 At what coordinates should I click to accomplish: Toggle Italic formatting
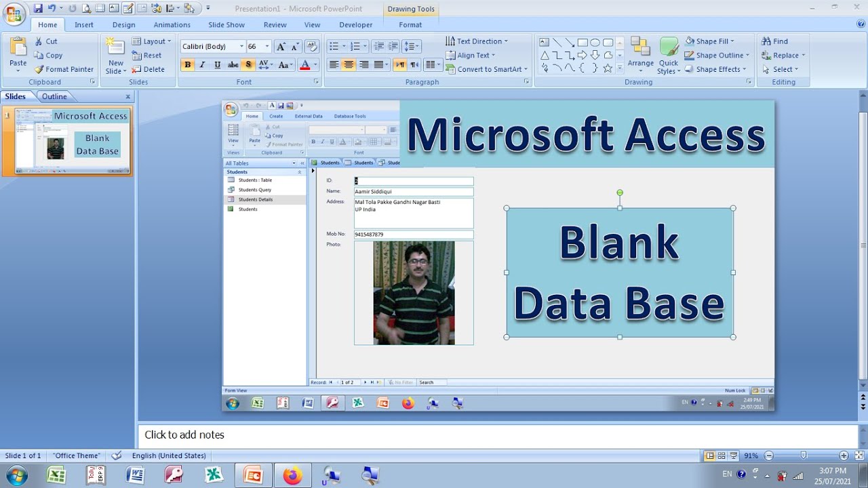[x=202, y=65]
